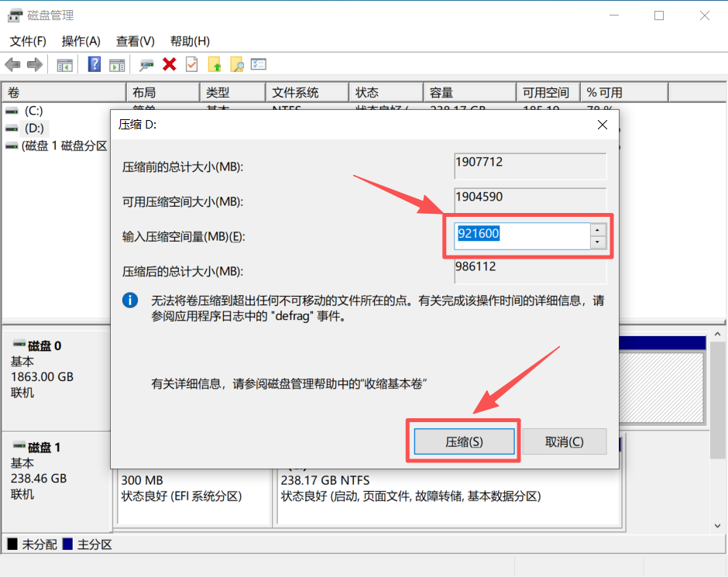Image resolution: width=728 pixels, height=577 pixels.
Task: Click the checklist toolbar icon
Action: tap(259, 64)
